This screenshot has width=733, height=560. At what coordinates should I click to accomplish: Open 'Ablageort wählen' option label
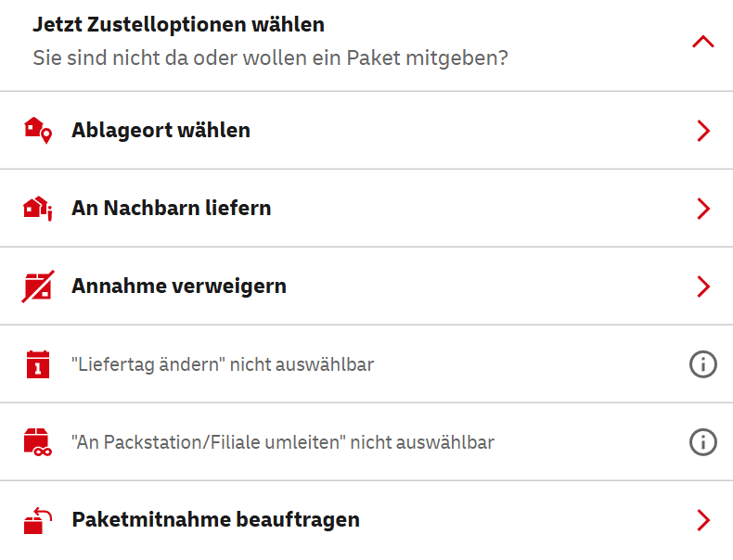(161, 131)
